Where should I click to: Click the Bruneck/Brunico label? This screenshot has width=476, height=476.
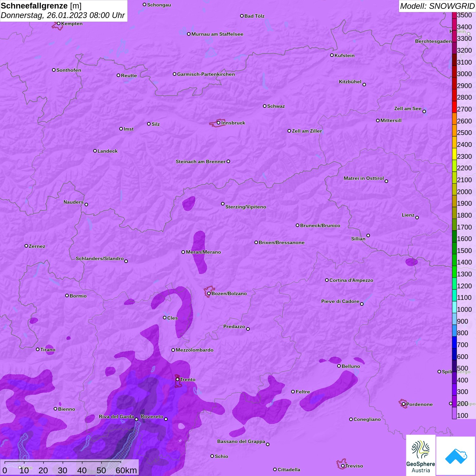click(320, 225)
